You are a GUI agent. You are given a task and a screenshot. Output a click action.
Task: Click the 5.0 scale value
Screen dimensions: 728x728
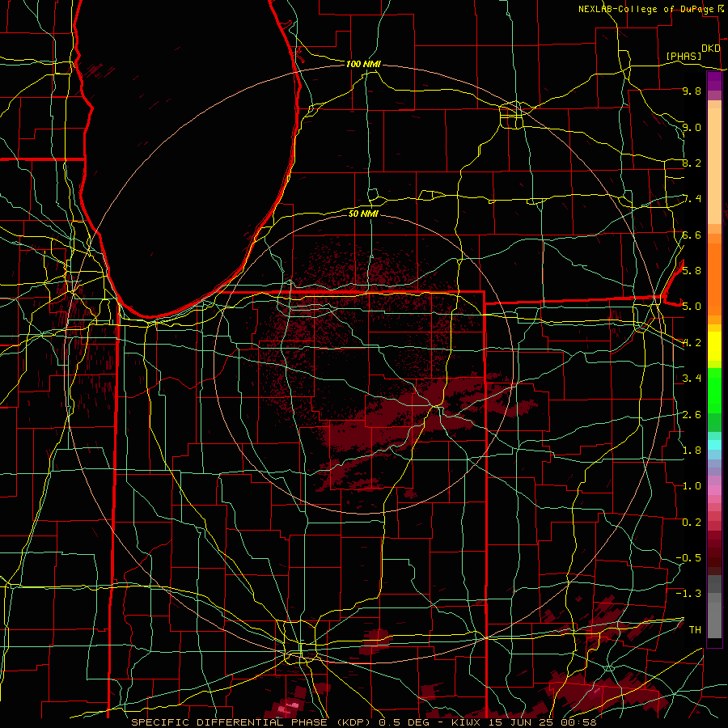coord(692,307)
